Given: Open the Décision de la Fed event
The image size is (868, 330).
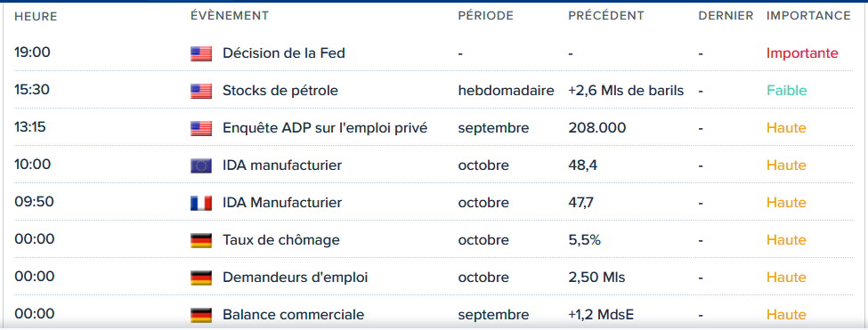Looking at the screenshot, I should (283, 53).
